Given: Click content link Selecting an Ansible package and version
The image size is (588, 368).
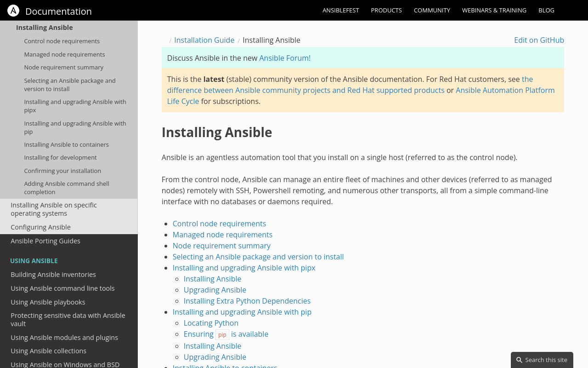Looking at the screenshot, I should coord(258,257).
